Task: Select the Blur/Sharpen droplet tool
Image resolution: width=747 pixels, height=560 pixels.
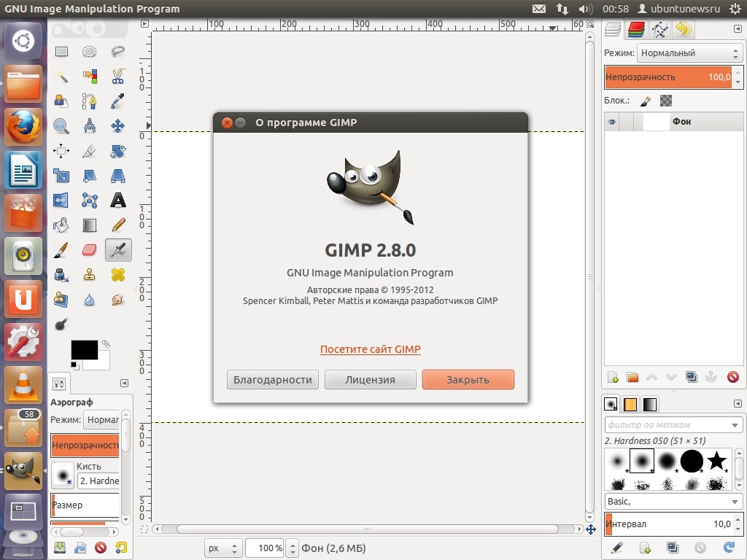Action: click(90, 300)
